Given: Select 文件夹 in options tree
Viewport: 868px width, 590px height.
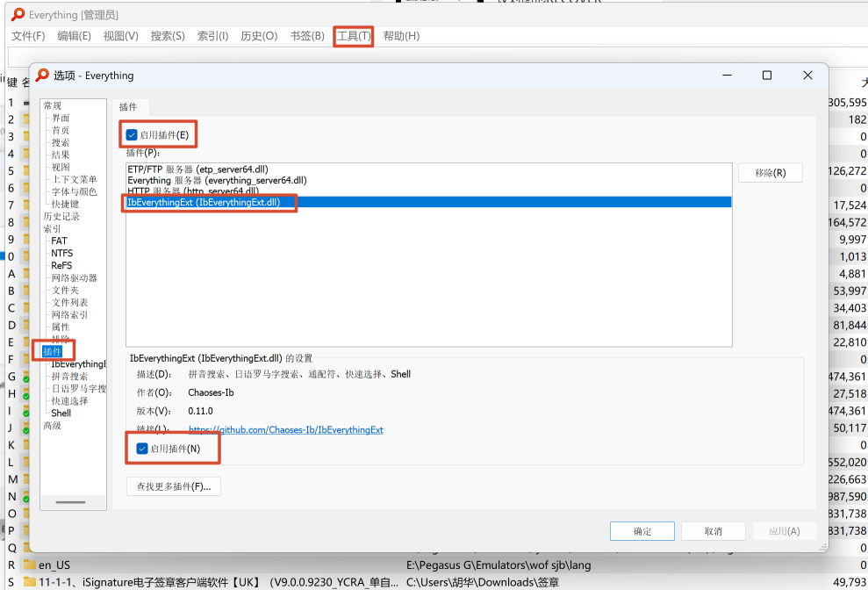Looking at the screenshot, I should tap(65, 290).
